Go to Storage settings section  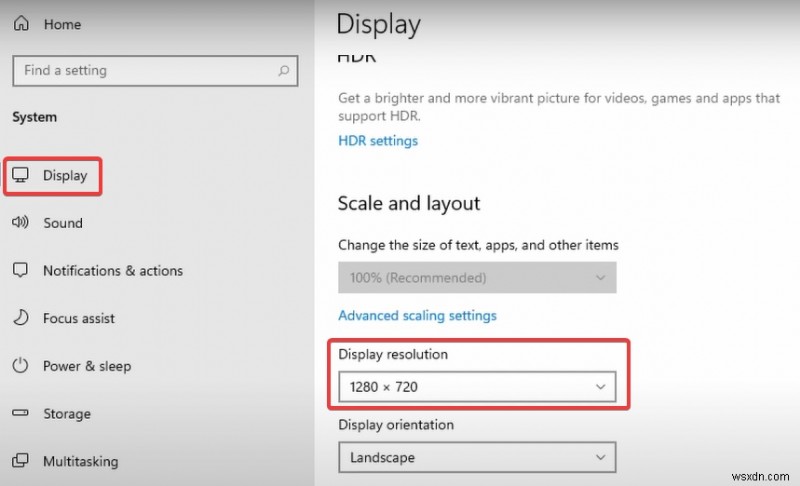click(x=67, y=414)
